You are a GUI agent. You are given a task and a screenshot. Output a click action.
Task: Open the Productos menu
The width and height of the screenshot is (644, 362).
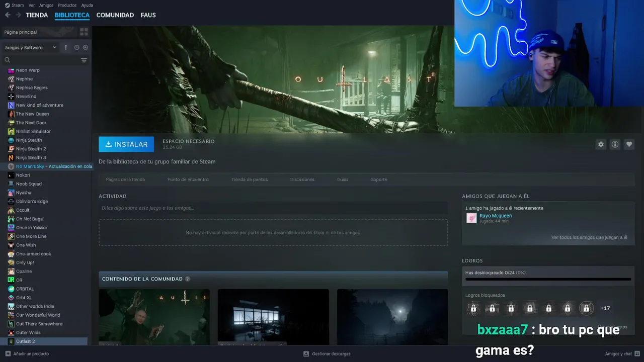point(67,5)
